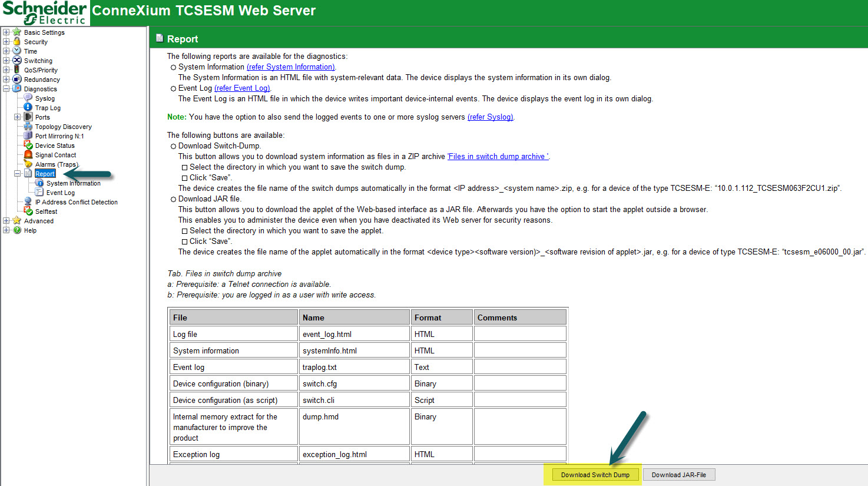This screenshot has width=868, height=486.
Task: Click the Event Log document icon
Action: 39,192
